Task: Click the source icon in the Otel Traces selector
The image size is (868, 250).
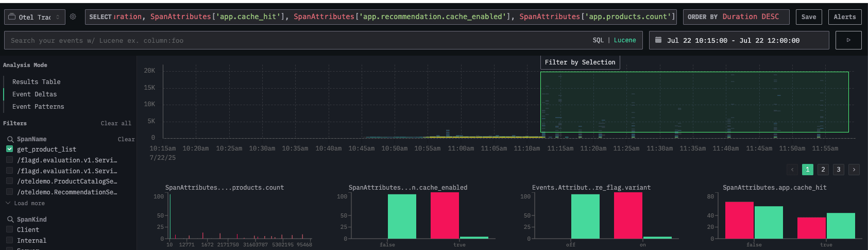Action: 12,16
